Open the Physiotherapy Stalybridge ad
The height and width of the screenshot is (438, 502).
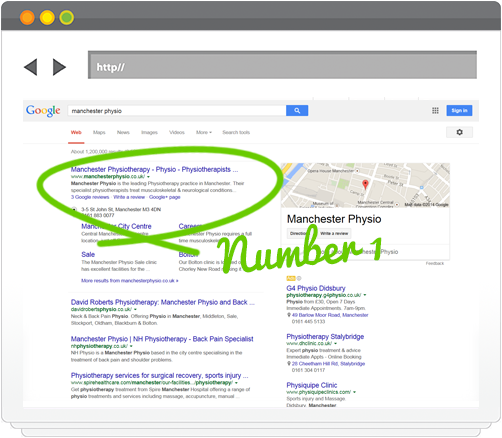[325, 337]
